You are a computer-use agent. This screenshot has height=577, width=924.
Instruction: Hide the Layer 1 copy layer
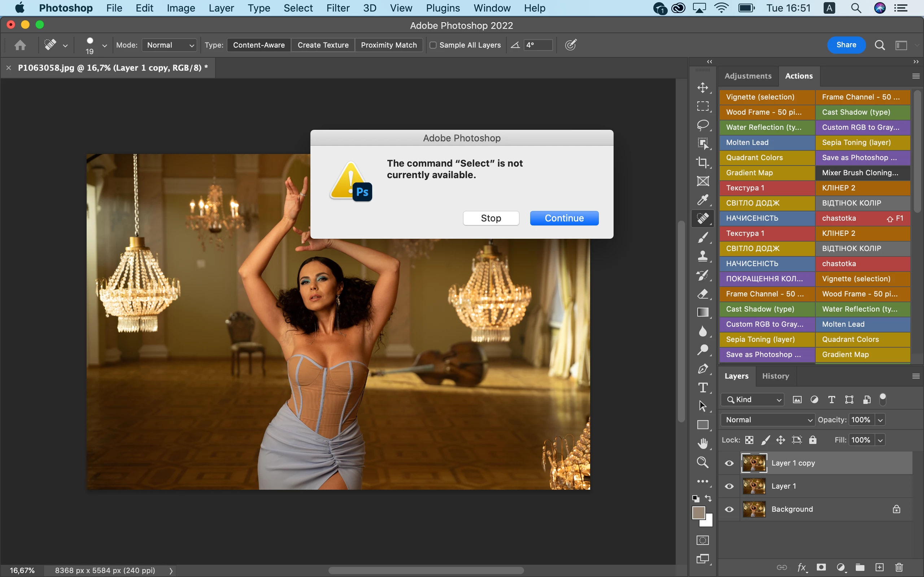point(729,463)
